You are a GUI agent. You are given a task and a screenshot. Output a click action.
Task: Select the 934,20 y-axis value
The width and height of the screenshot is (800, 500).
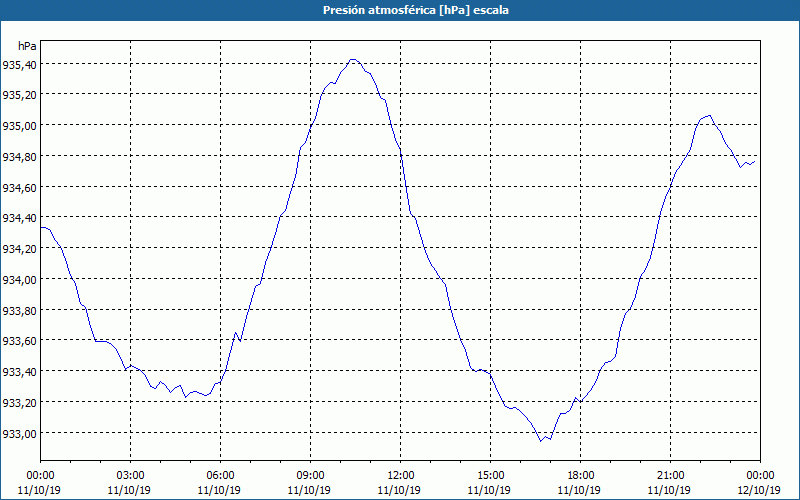(x=19, y=249)
